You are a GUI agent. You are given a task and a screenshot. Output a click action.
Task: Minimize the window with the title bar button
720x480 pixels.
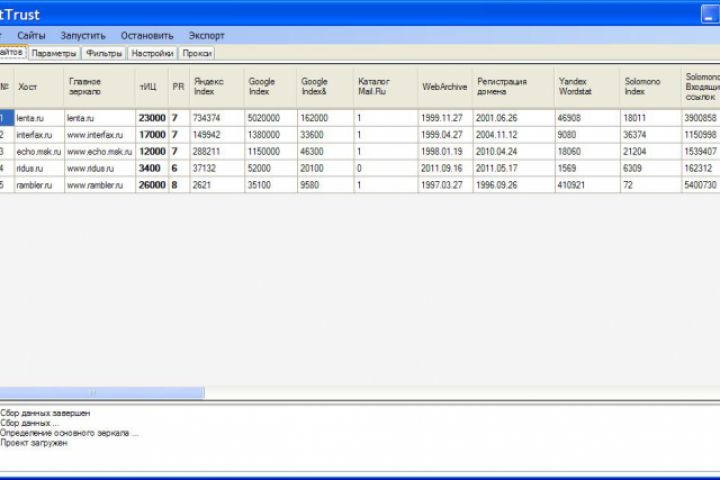point(709,14)
